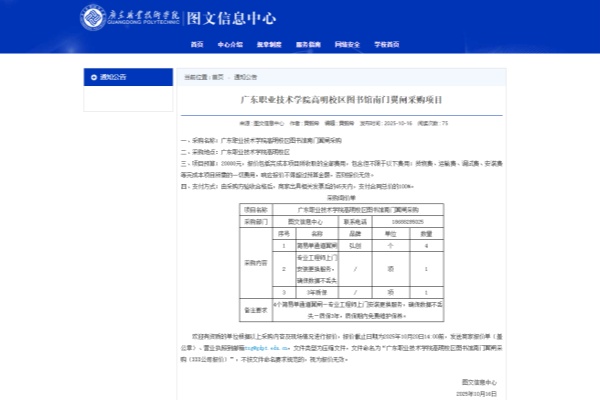Visit 学校首页 from the navigation bar
The image size is (600, 400).
point(386,44)
